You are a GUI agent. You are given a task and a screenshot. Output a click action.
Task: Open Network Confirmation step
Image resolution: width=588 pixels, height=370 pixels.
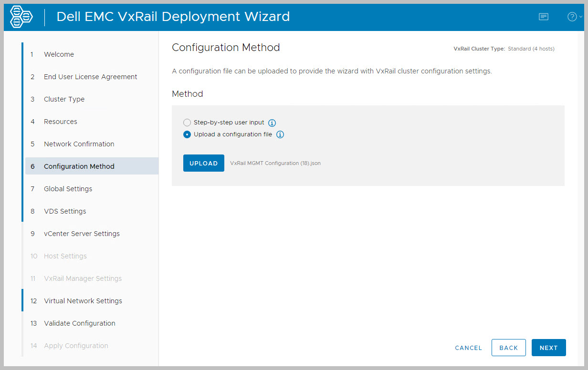point(79,144)
